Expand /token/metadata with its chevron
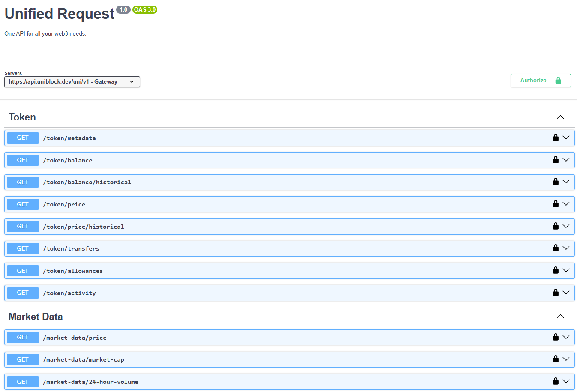 coord(566,138)
